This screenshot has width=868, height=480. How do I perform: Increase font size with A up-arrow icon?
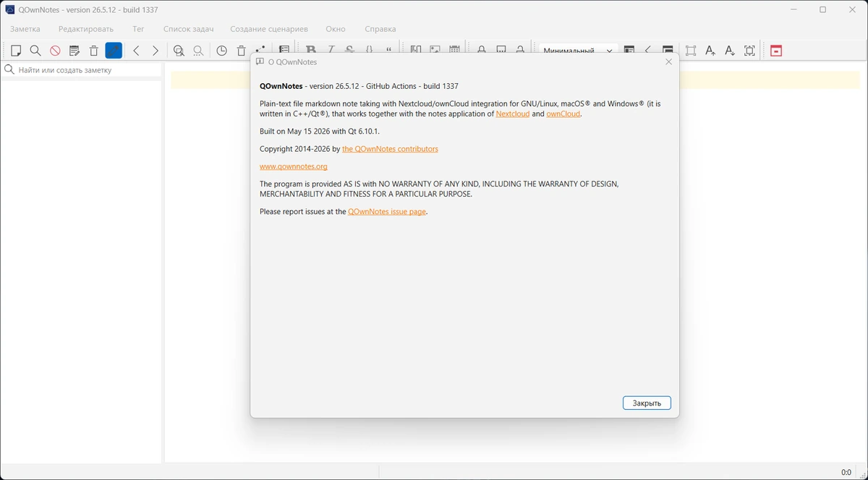pos(710,51)
